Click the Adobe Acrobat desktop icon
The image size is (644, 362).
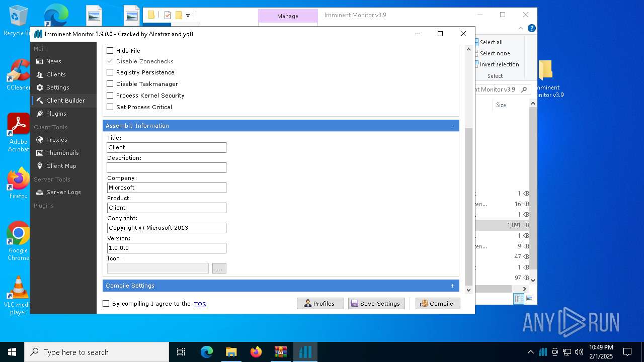[x=18, y=133]
